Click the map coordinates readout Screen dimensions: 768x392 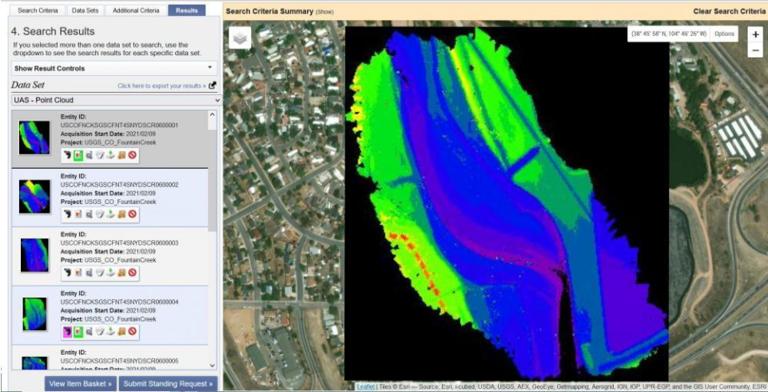669,34
